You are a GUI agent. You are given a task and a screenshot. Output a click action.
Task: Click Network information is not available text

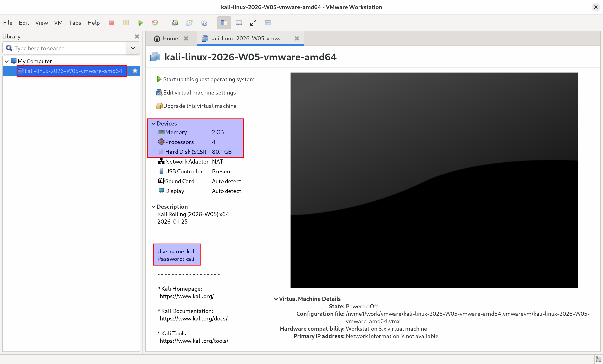392,336
